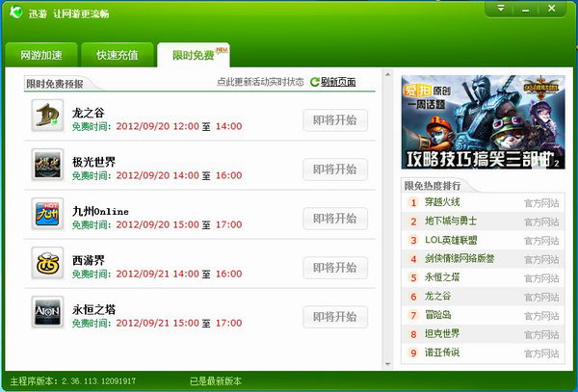
Task: Click the 永恒之塔 title in the forecast list
Action: (93, 309)
